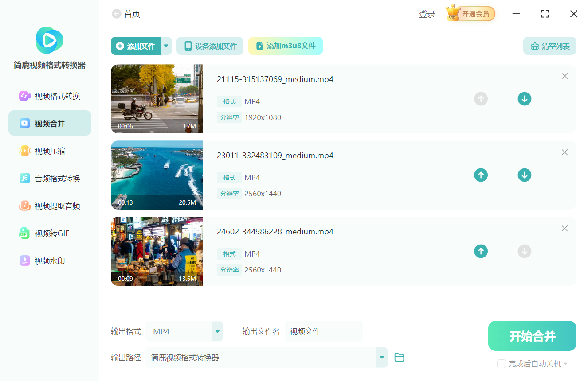Switch to the 视频合并 tab
The width and height of the screenshot is (588, 381).
(49, 123)
